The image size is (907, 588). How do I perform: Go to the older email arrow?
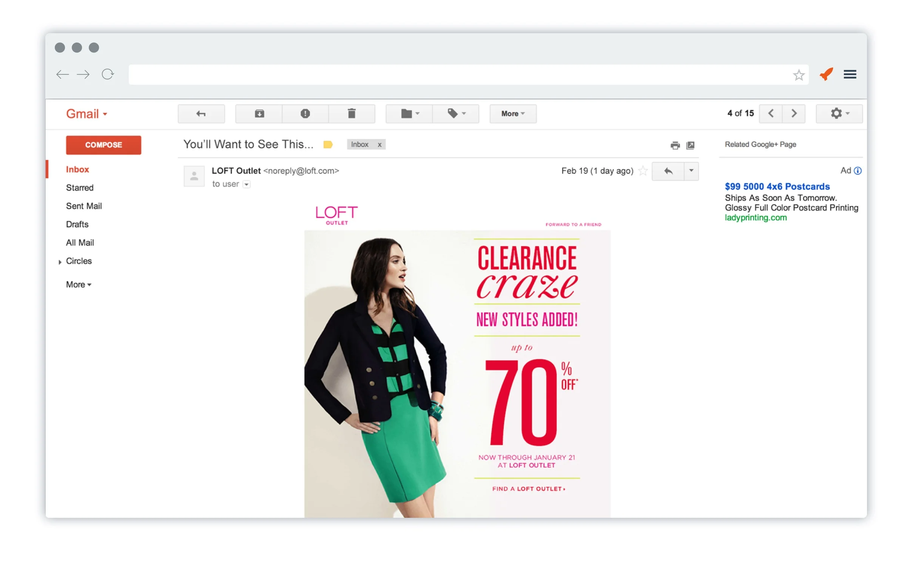click(794, 114)
